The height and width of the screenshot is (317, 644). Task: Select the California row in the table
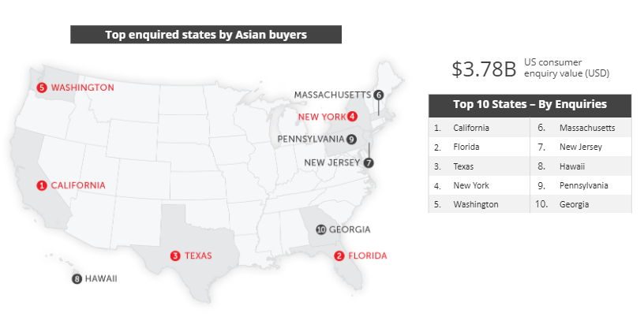pyautogui.click(x=479, y=128)
